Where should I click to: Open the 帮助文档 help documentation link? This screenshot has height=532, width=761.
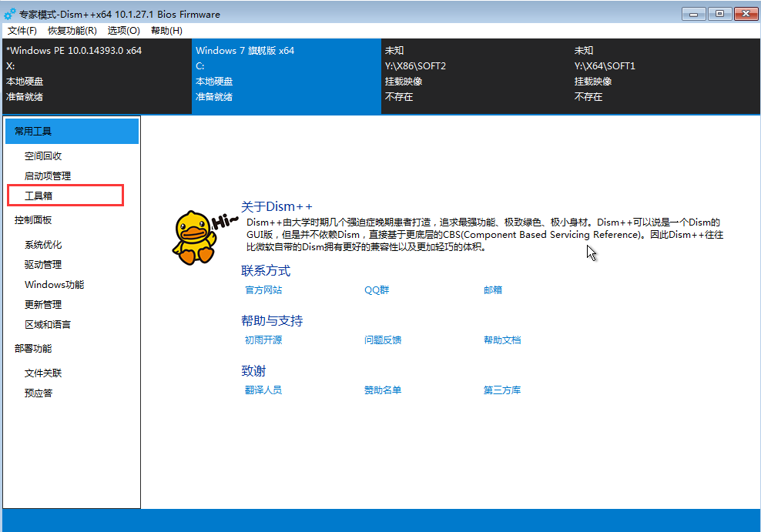pyautogui.click(x=502, y=340)
